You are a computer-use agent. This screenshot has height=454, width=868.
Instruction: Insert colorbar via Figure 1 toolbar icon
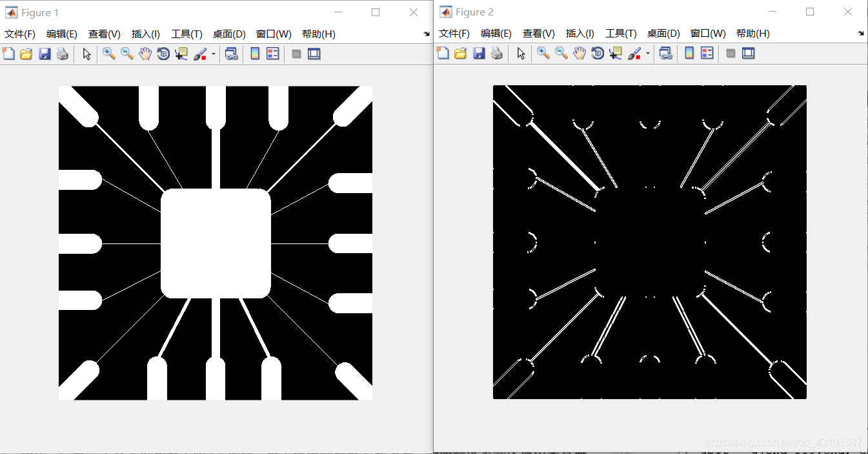[255, 54]
